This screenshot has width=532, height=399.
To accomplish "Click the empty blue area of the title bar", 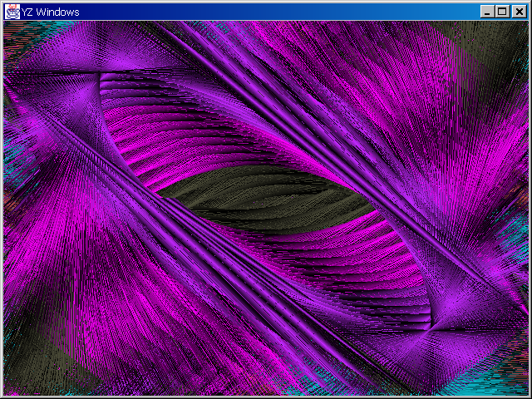I will [x=274, y=11].
